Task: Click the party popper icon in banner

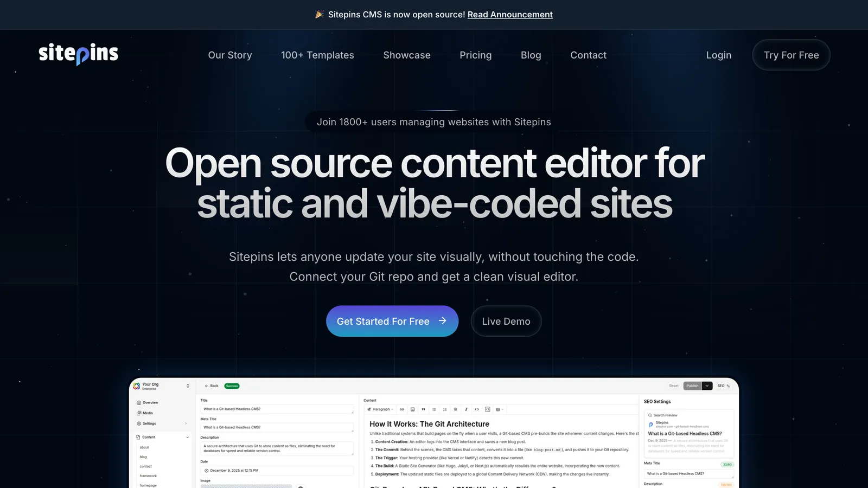Action: pyautogui.click(x=320, y=15)
